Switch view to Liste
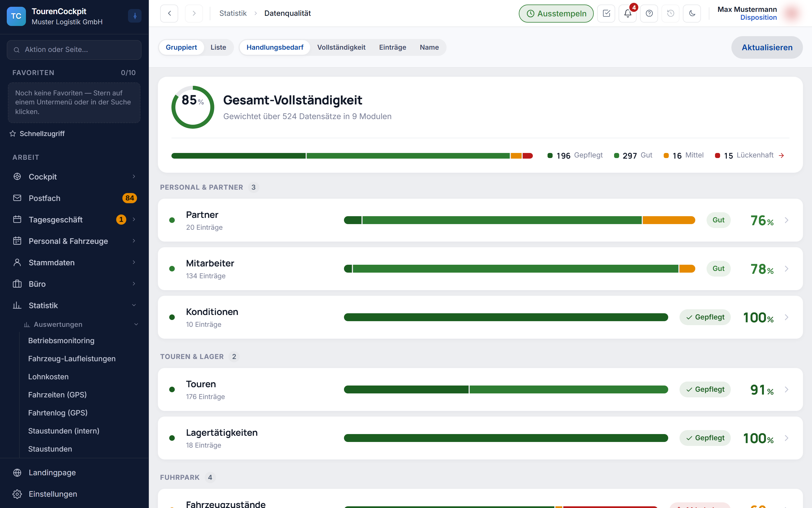 tap(218, 47)
